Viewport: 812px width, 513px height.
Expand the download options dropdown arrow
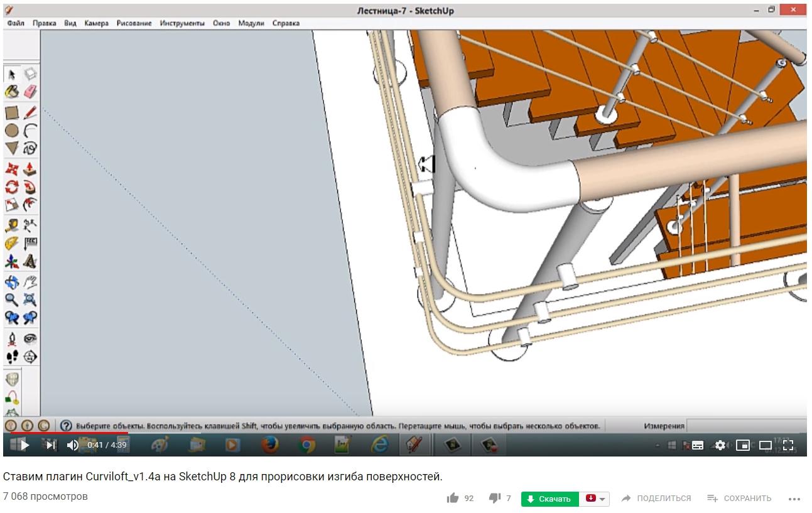coord(603,499)
